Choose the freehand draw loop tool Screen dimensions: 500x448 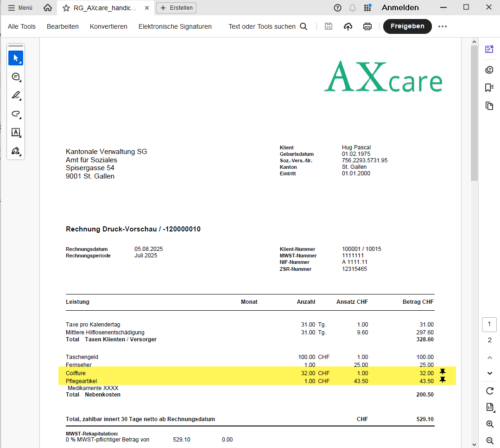pos(16,114)
